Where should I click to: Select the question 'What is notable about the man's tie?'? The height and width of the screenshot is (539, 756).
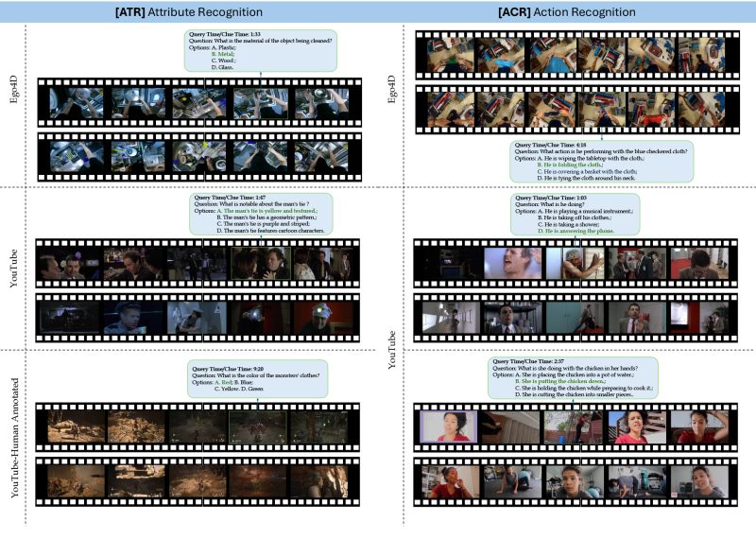(x=251, y=203)
